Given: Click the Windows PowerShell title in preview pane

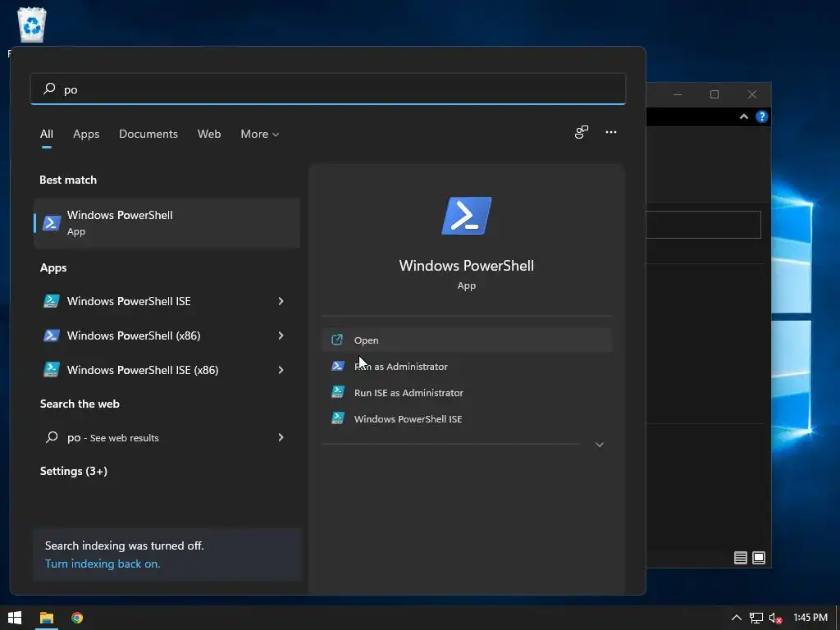Looking at the screenshot, I should click(x=466, y=266).
